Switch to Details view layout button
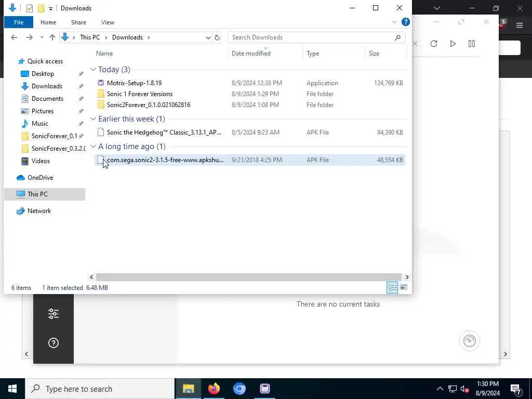Viewport: 532px width, 399px height. click(x=392, y=288)
